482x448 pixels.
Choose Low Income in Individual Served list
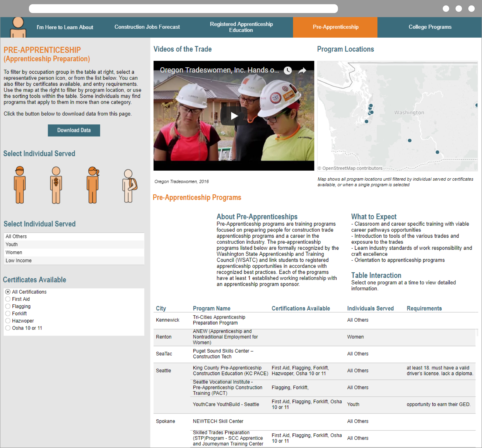(74, 261)
